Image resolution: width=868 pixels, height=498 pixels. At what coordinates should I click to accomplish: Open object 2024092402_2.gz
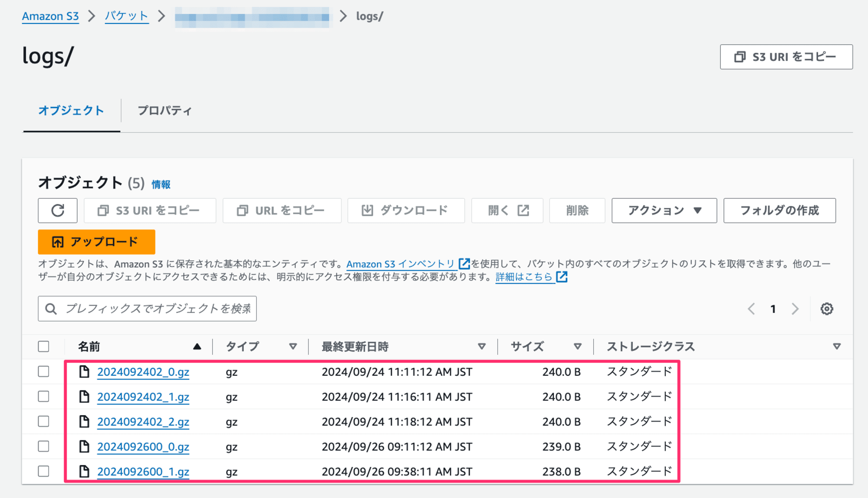point(143,422)
